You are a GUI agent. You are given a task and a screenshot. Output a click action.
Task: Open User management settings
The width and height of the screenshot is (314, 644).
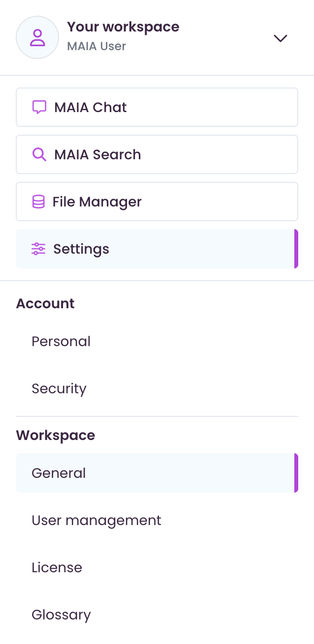tap(96, 520)
